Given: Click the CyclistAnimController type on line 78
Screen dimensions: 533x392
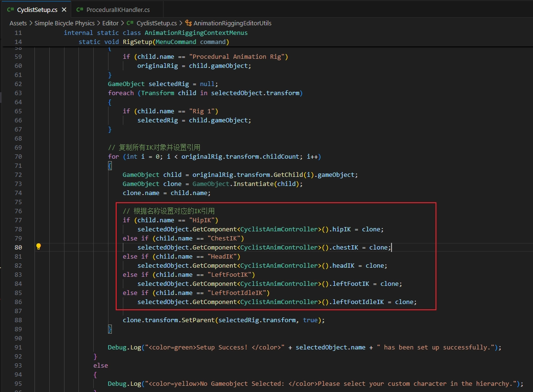Looking at the screenshot, I should click(279, 229).
